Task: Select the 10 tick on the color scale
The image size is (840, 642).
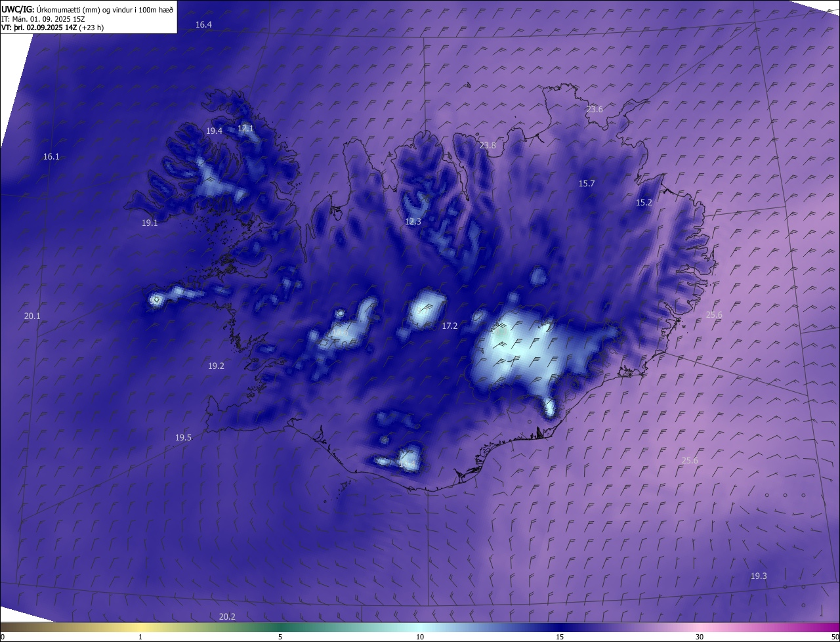Action: 420,637
